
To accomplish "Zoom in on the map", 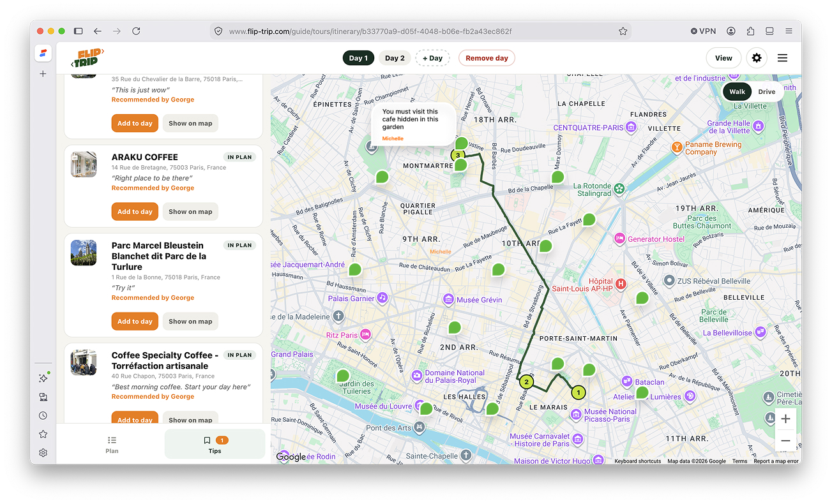I will click(x=785, y=419).
